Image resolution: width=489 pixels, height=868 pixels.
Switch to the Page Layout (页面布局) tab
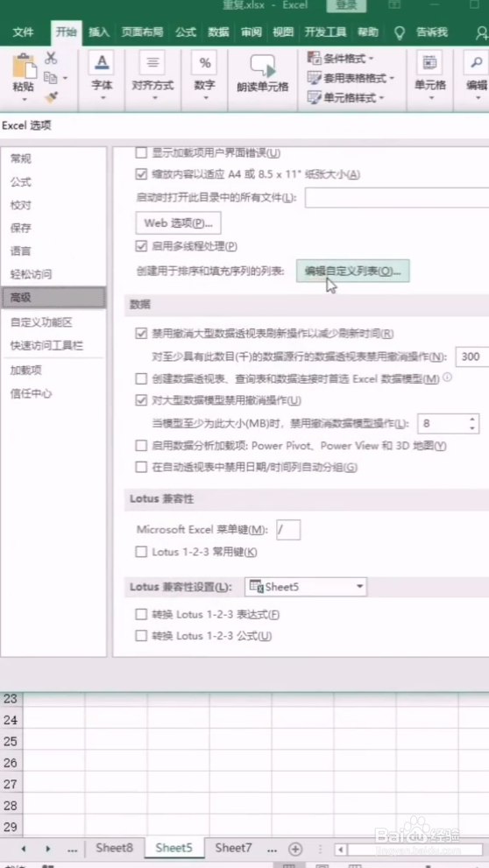coord(142,32)
